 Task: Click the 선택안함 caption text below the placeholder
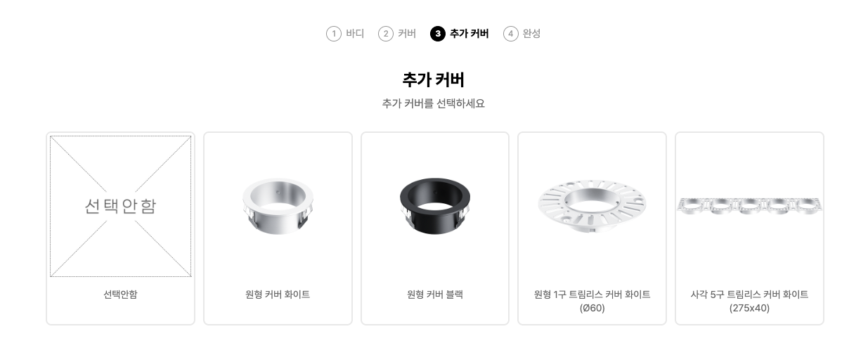[x=120, y=295]
